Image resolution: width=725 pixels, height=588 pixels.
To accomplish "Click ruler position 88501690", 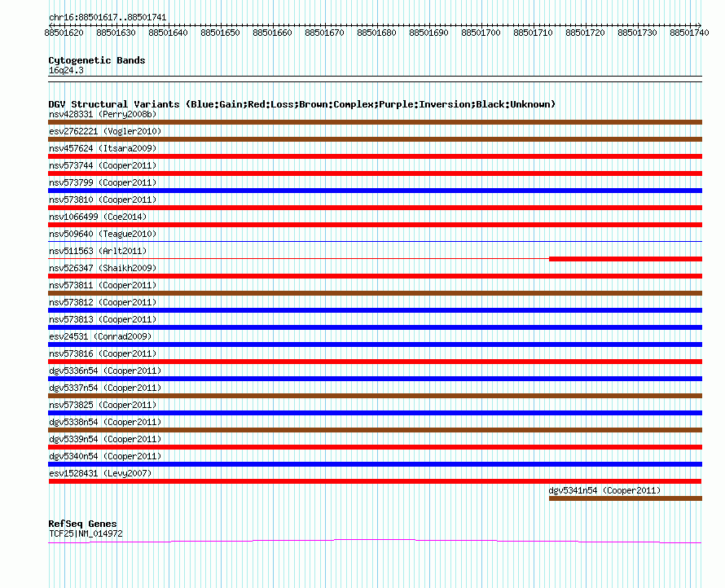I will coord(428,33).
